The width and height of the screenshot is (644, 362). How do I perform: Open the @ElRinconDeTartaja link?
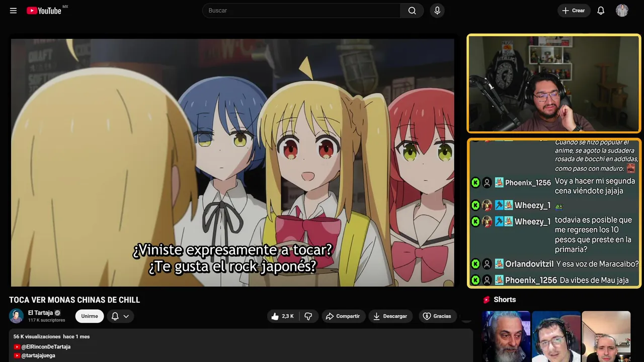(x=46, y=347)
